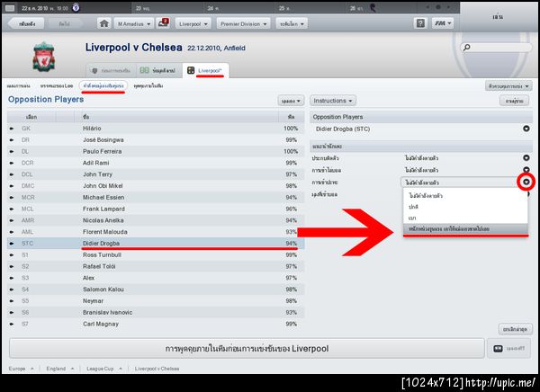Expand the tight marking instruction arrow, first row
This screenshot has height=392, width=540.
click(526, 158)
